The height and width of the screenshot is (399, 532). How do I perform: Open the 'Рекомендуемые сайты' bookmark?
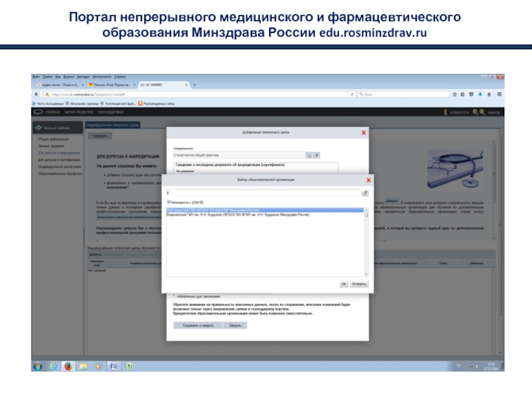click(x=156, y=104)
